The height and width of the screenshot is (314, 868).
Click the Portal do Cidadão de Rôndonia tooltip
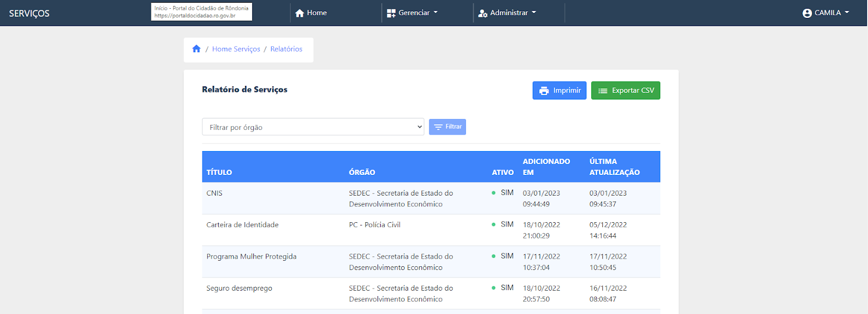pos(202,12)
